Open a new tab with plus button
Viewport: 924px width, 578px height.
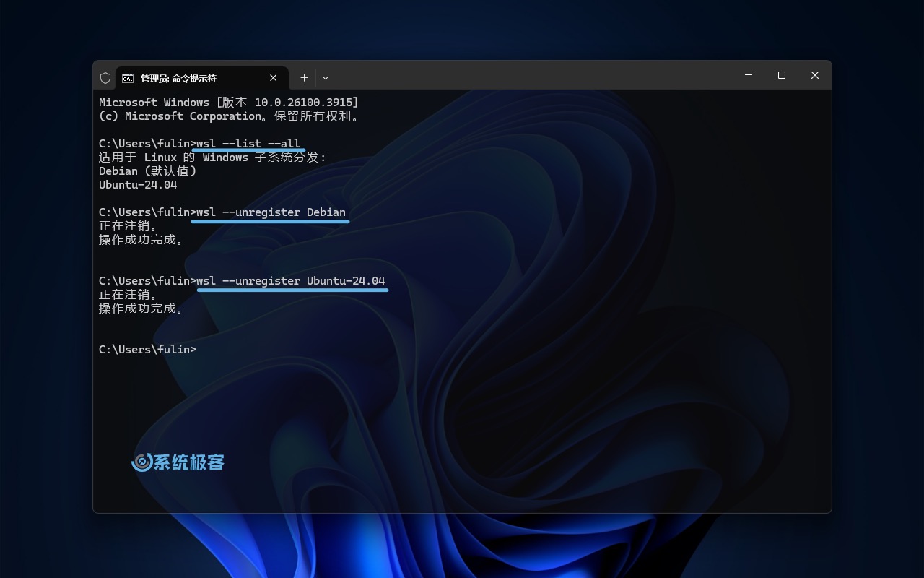304,78
